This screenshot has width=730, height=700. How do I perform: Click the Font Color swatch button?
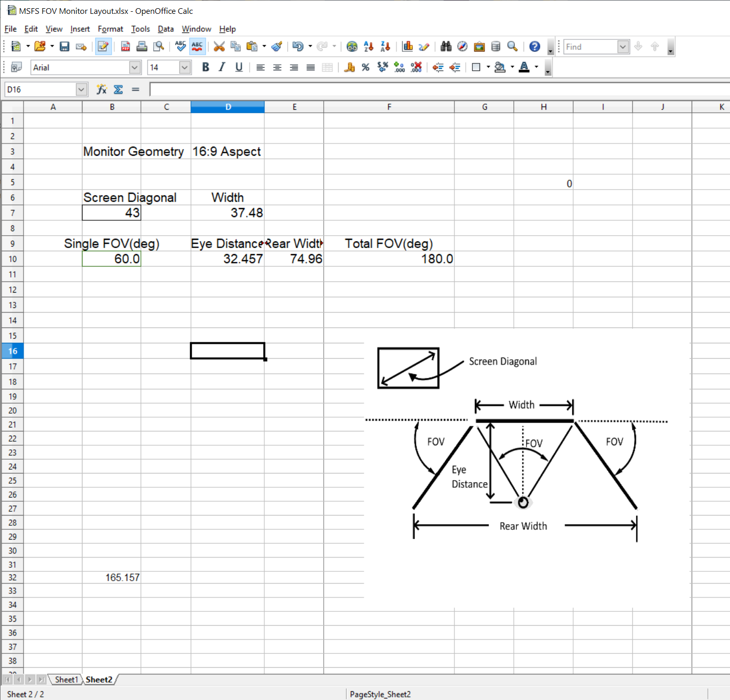click(524, 67)
